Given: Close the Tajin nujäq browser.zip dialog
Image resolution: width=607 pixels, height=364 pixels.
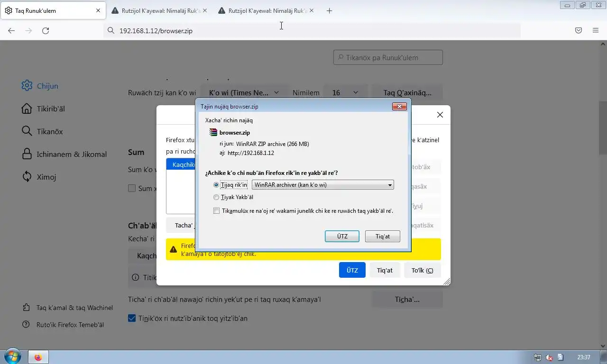Looking at the screenshot, I should 399,107.
